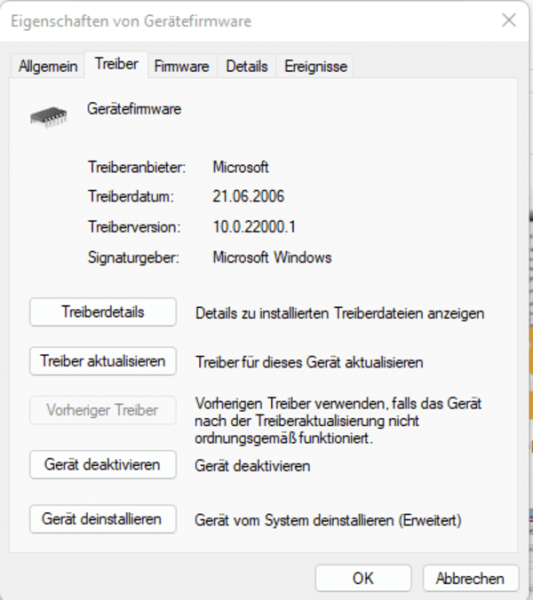The height and width of the screenshot is (600, 533).
Task: Click the Gerät deinstallieren button
Action: 103,519
